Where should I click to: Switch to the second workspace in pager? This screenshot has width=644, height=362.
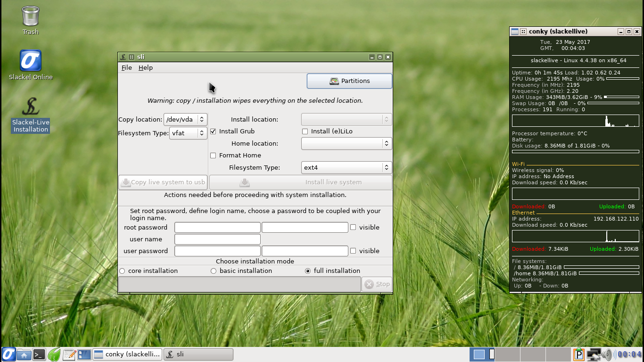[x=507, y=354]
